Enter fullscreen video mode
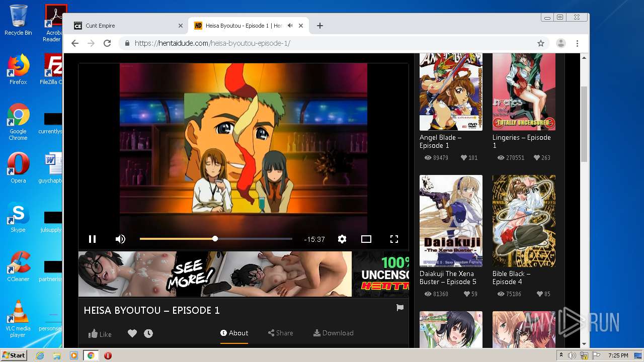Screen dimensions: 644x362 pos(394,239)
